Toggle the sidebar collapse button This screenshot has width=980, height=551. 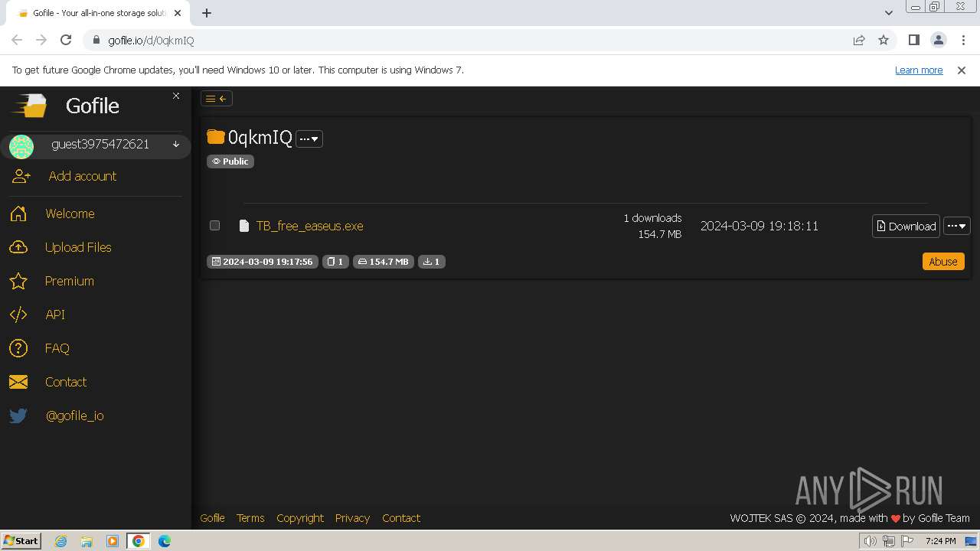pos(217,98)
